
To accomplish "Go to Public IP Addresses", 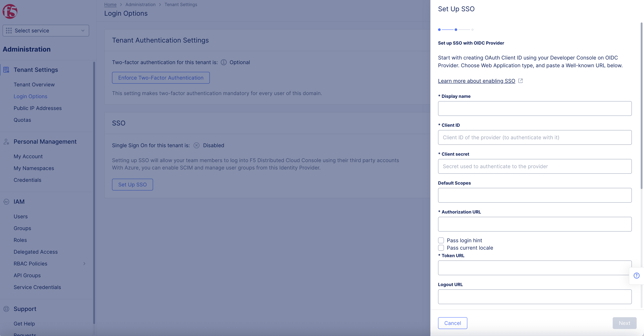I will point(38,108).
